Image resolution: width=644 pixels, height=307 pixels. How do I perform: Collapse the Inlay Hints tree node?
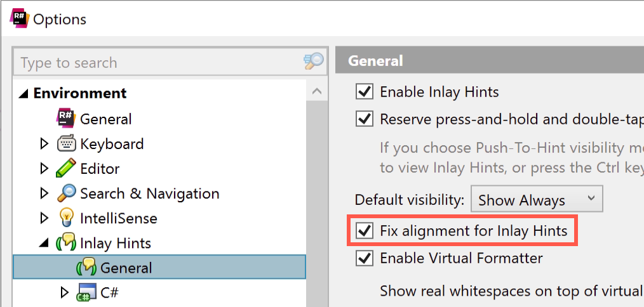click(x=44, y=244)
